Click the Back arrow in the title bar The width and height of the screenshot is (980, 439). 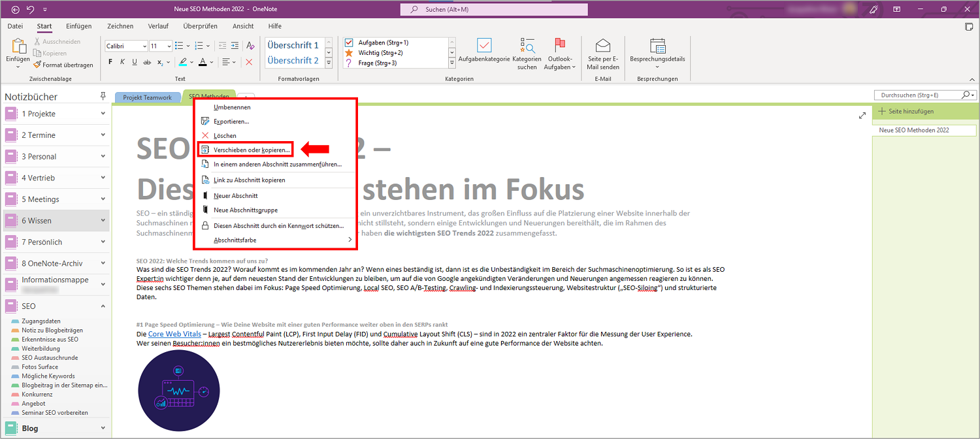click(x=16, y=9)
